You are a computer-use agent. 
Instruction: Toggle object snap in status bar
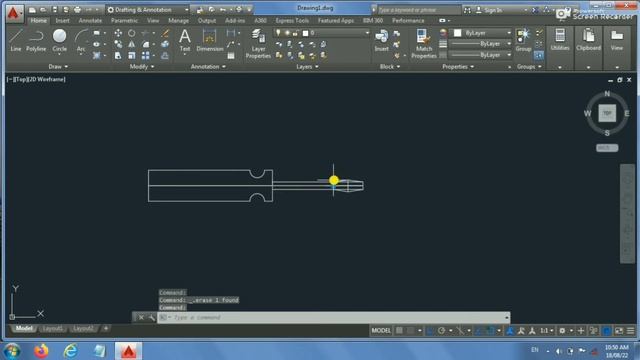click(x=490, y=331)
